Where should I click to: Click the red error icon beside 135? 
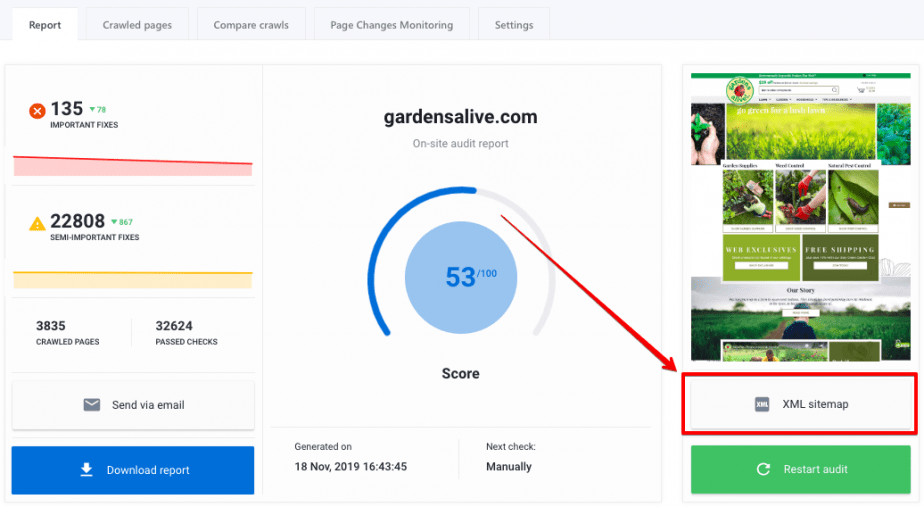click(37, 110)
